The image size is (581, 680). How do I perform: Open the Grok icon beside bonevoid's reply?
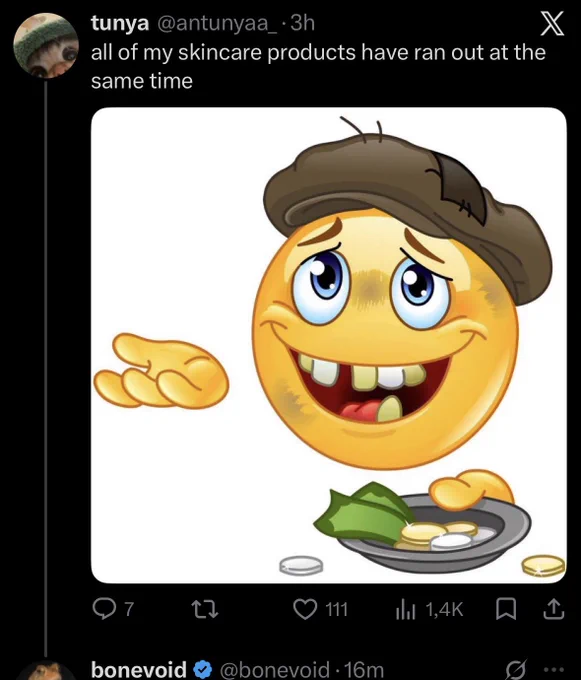point(518,670)
